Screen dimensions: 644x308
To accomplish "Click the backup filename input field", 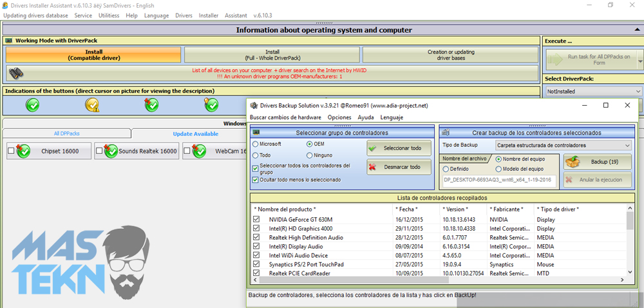I will pos(499,181).
